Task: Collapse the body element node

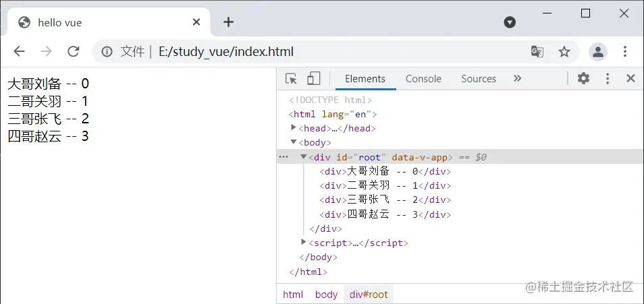Action: (x=293, y=142)
